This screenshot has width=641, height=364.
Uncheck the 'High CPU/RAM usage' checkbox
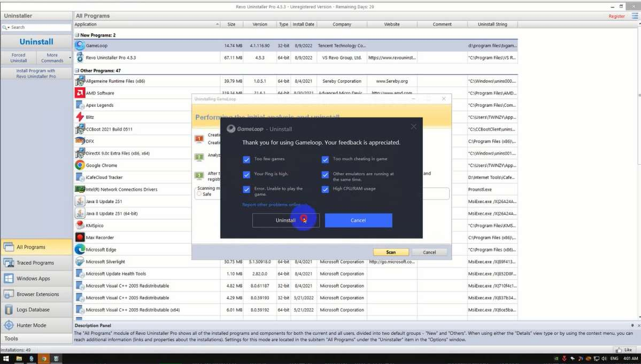pos(325,189)
